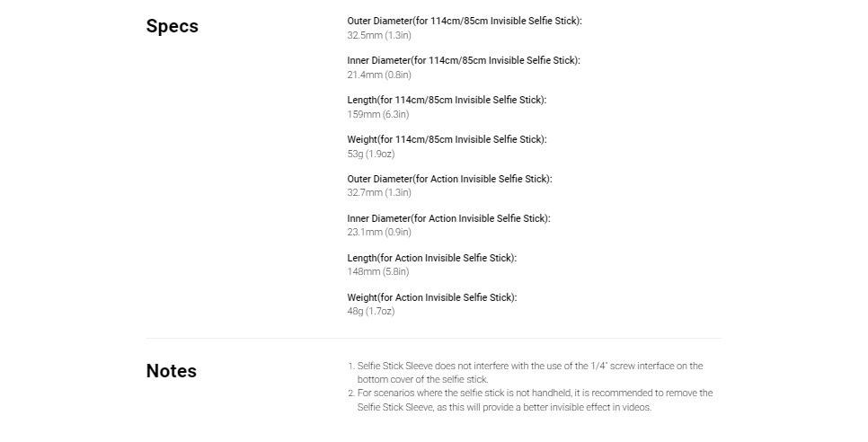The width and height of the screenshot is (868, 442).
Task: Select Inner Diameter label for 114cm/85cm stick
Action: pos(464,60)
